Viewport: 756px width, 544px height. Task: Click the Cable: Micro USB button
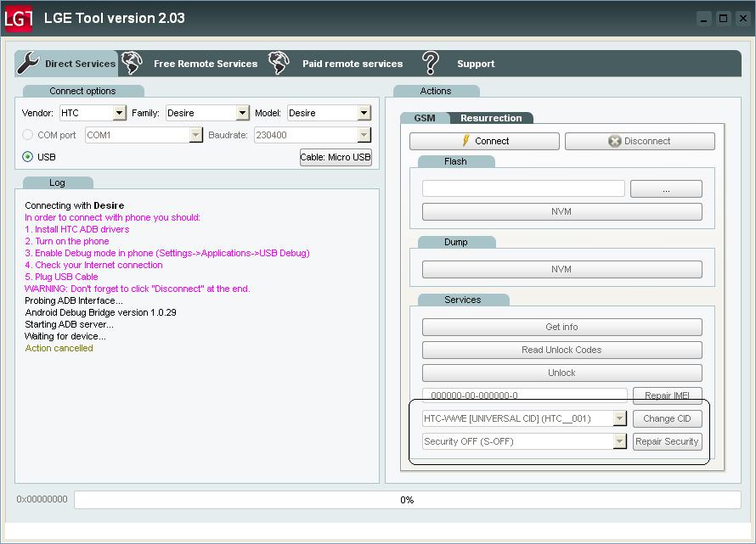pos(336,157)
